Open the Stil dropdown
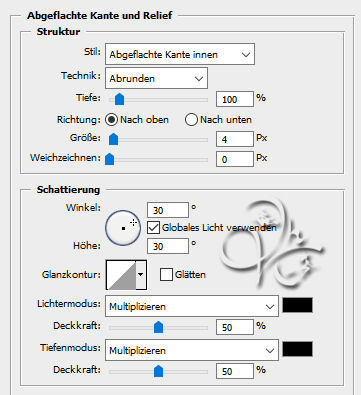Image resolution: width=361 pixels, height=395 pixels. pyautogui.click(x=180, y=54)
